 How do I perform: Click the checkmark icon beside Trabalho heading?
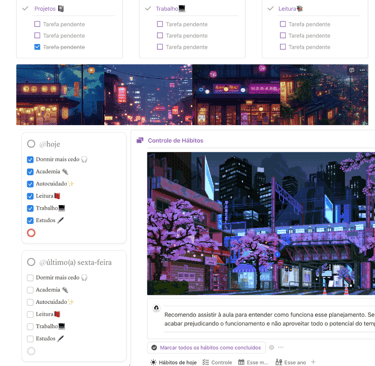pos(148,9)
